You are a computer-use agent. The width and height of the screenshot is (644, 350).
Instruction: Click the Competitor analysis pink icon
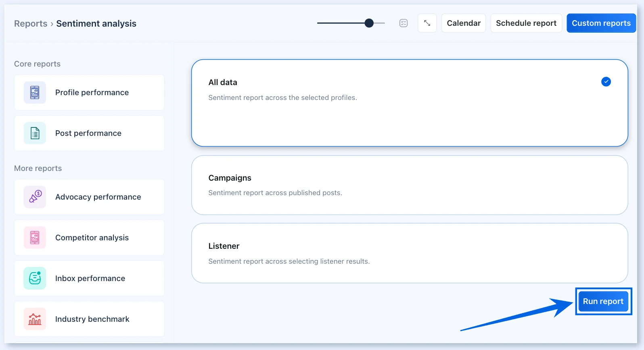[x=35, y=237]
